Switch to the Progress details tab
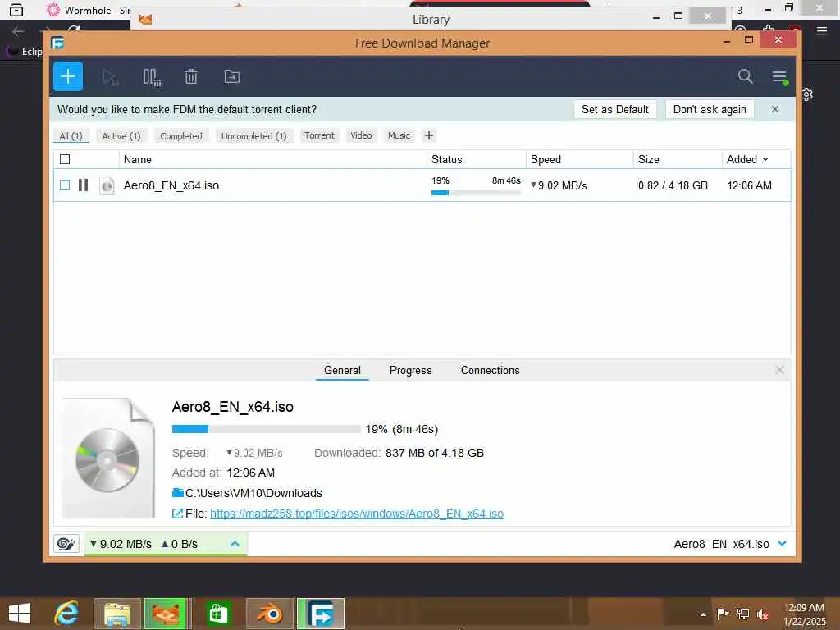The image size is (840, 630). (x=410, y=370)
